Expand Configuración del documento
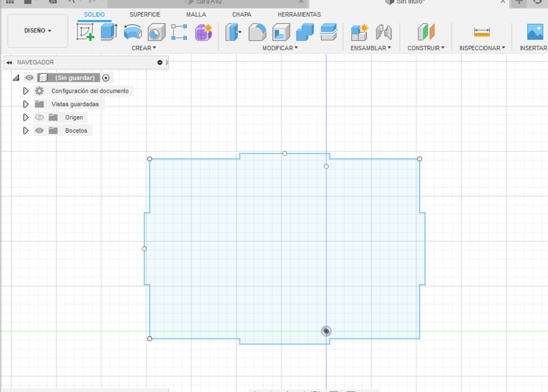 tap(26, 91)
